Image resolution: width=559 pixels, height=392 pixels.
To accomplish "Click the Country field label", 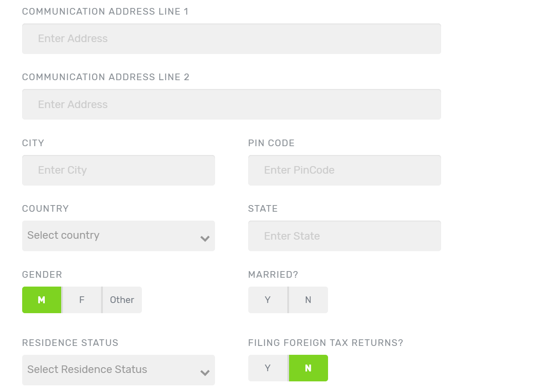I will 46,209.
